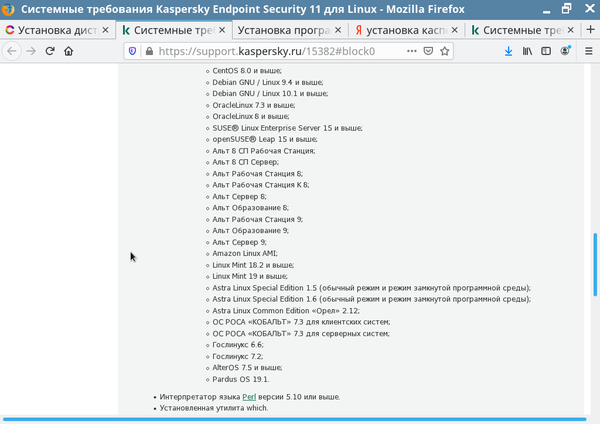600x424 pixels.
Task: Click 'Альт Сервер 9' item
Action: tap(239, 242)
